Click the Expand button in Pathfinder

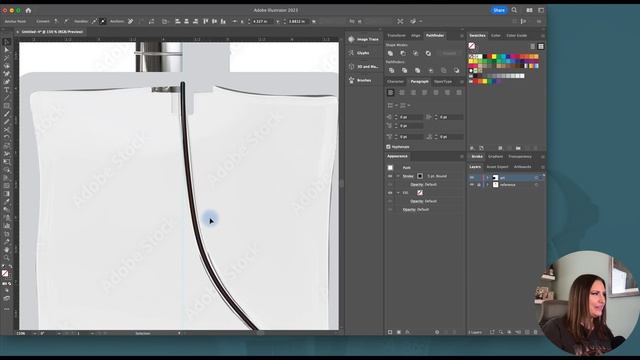coord(449,53)
